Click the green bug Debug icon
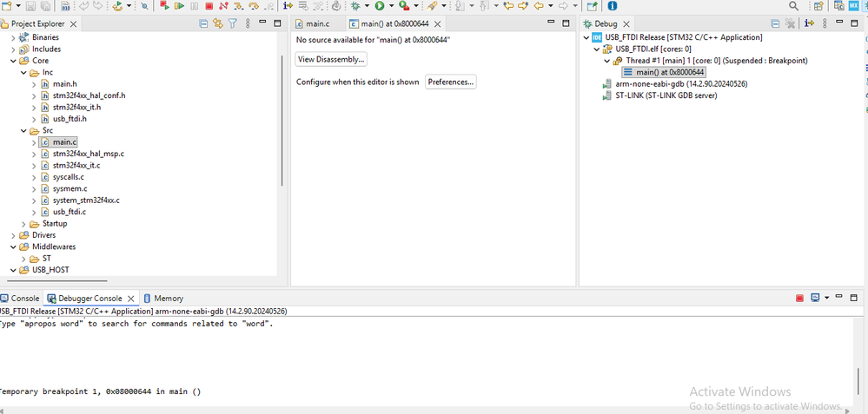This screenshot has height=414, width=868. (x=354, y=5)
